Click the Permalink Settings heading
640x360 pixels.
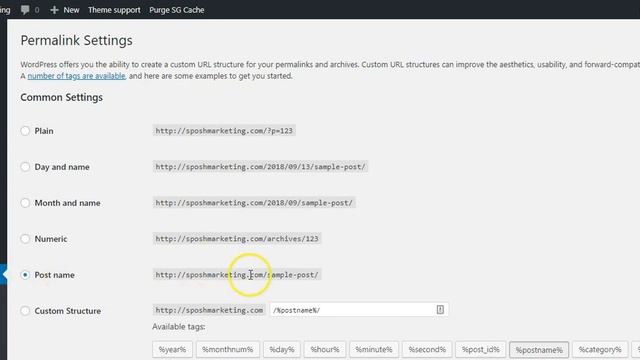[76, 40]
